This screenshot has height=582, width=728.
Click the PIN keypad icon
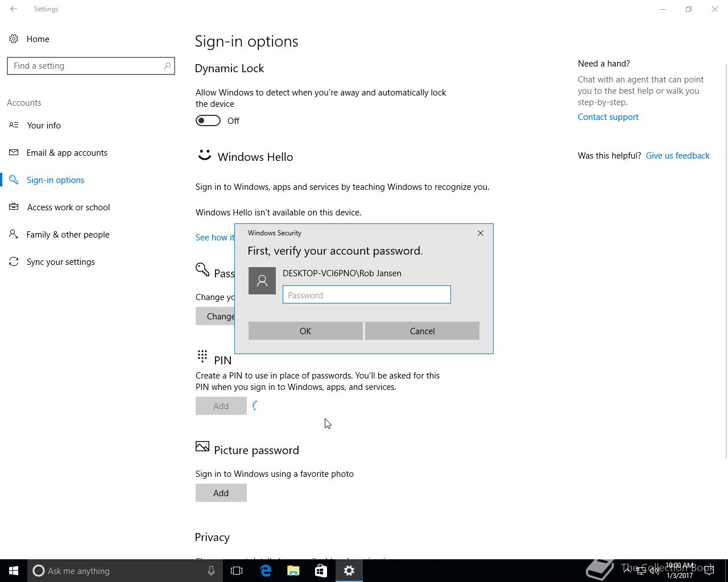tap(202, 356)
